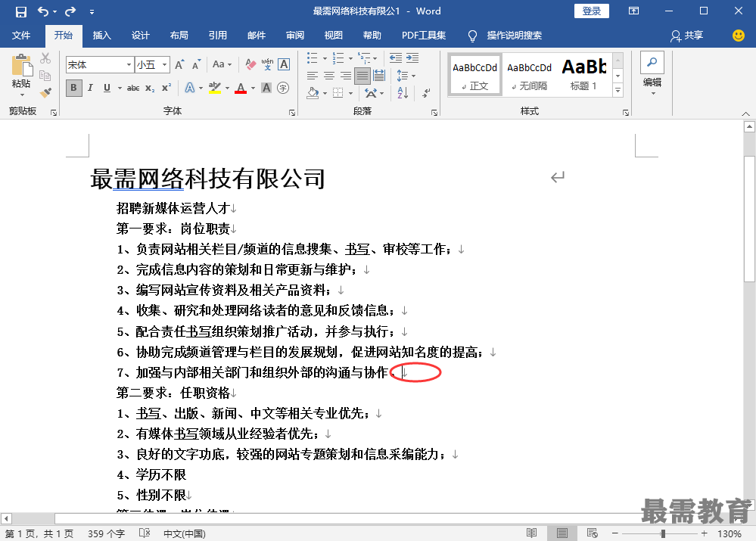Click the 操作说明搜索 search box
Screen dimensions: 756x541
514,36
